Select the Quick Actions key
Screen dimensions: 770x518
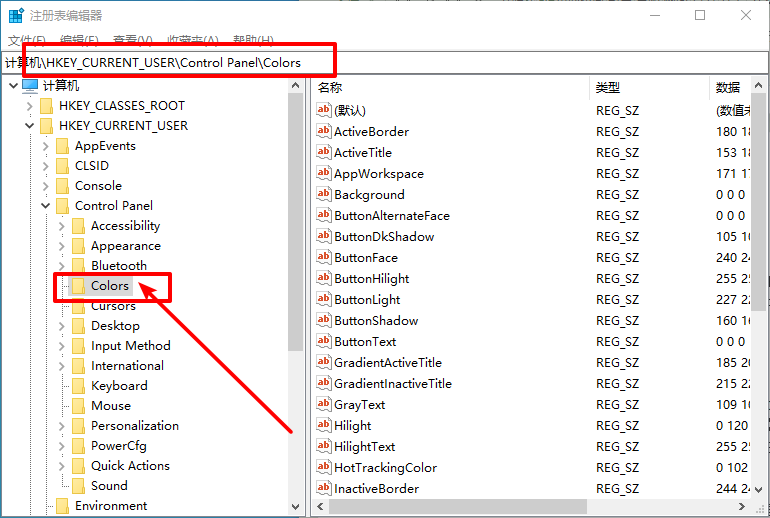(x=130, y=466)
